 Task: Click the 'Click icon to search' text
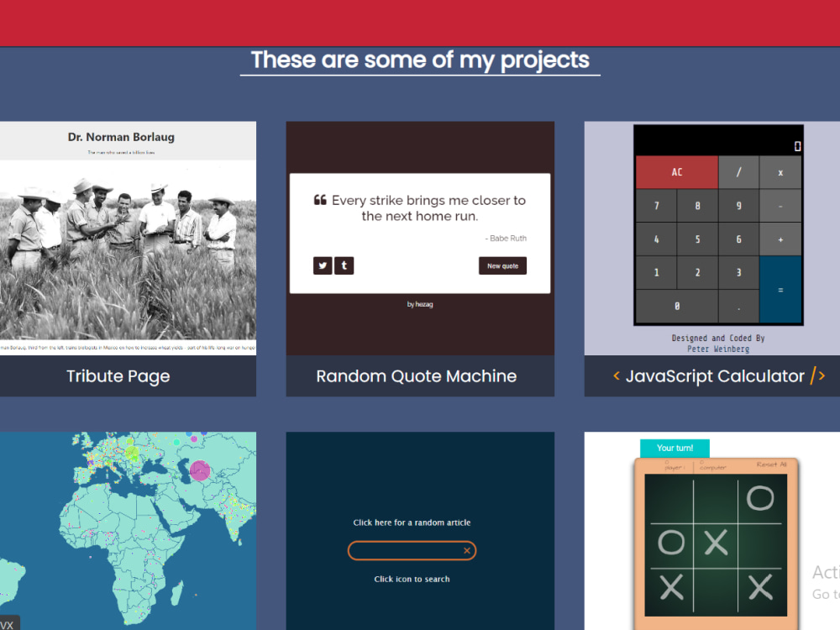pos(412,579)
